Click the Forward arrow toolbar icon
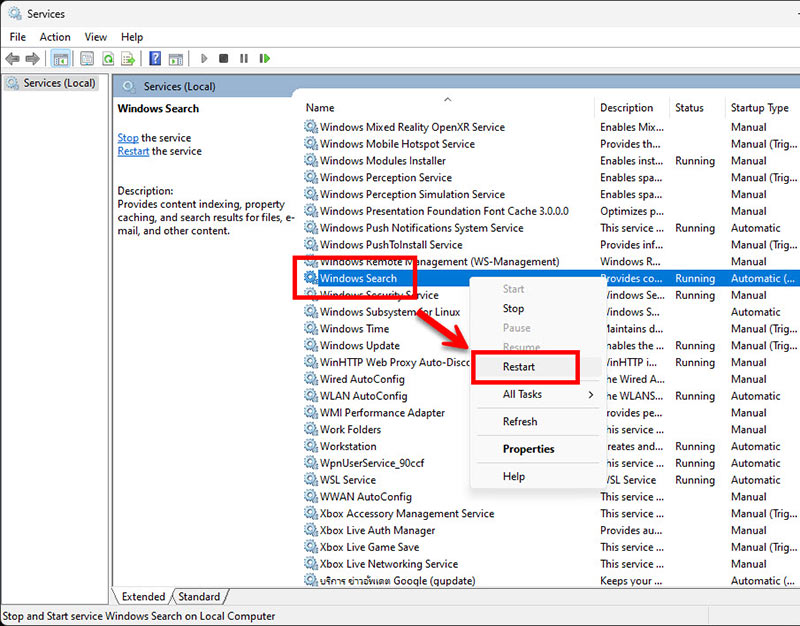Viewport: 800px width, 626px height. (x=32, y=59)
